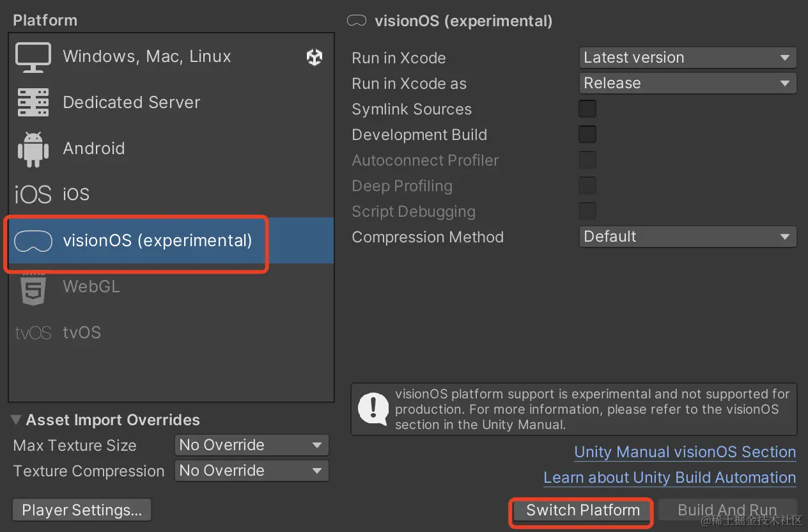Click the Development Build label

(x=419, y=134)
